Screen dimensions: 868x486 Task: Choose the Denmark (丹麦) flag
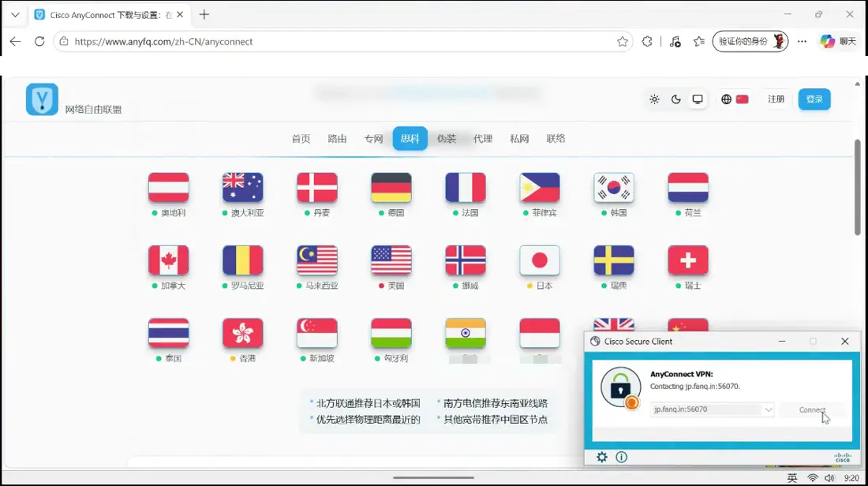pyautogui.click(x=316, y=188)
